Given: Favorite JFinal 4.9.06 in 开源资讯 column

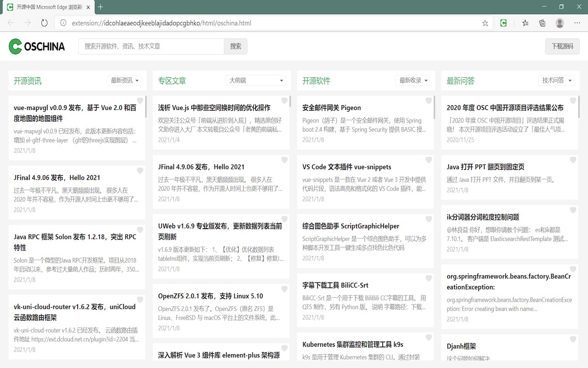Looking at the screenshot, I should click(x=140, y=171).
